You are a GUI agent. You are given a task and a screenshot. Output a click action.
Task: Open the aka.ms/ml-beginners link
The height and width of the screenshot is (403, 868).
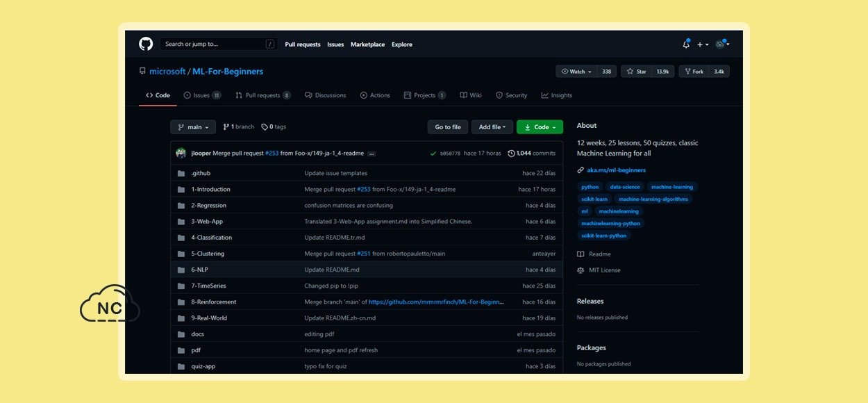tap(616, 170)
